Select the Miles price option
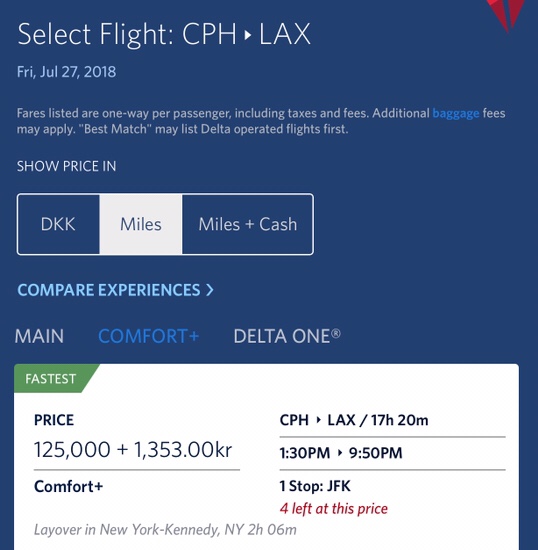The image size is (538, 550). [141, 224]
